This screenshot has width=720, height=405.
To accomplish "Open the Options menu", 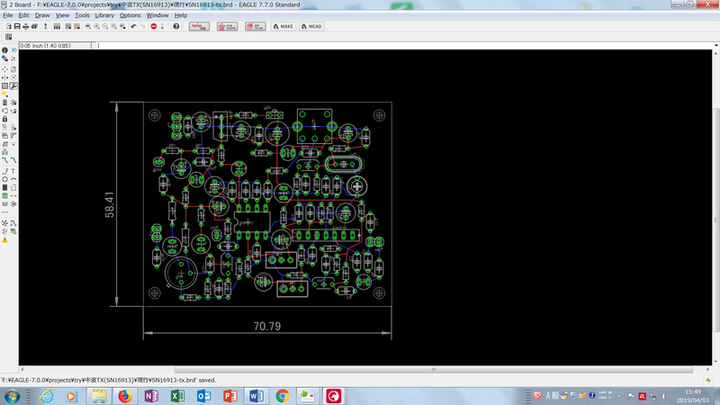I will (x=130, y=16).
